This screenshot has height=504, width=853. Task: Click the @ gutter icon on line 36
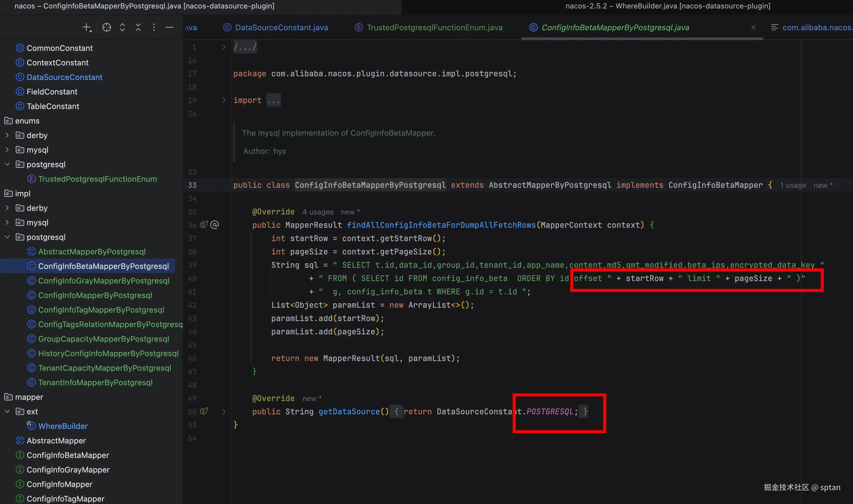click(215, 224)
